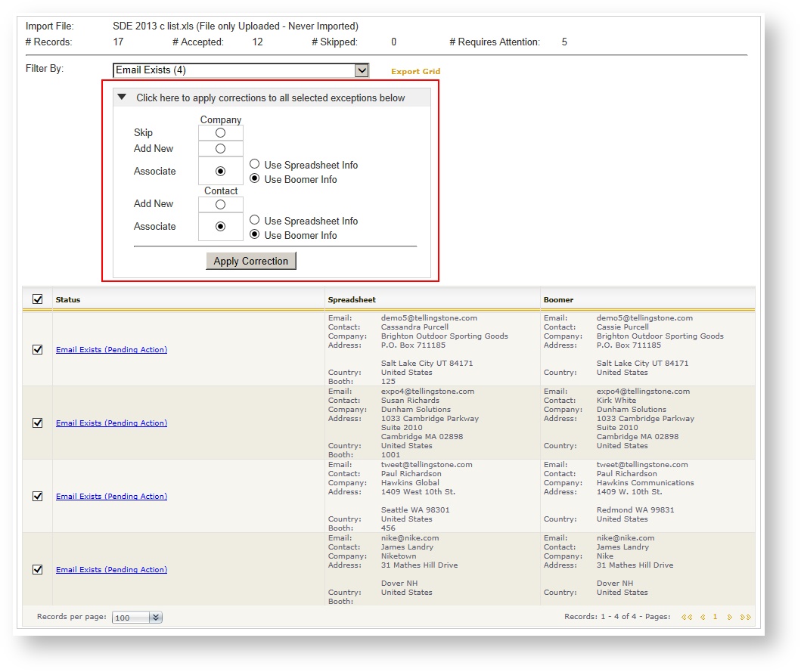
Task: Open the Filter By dropdown
Action: point(362,70)
